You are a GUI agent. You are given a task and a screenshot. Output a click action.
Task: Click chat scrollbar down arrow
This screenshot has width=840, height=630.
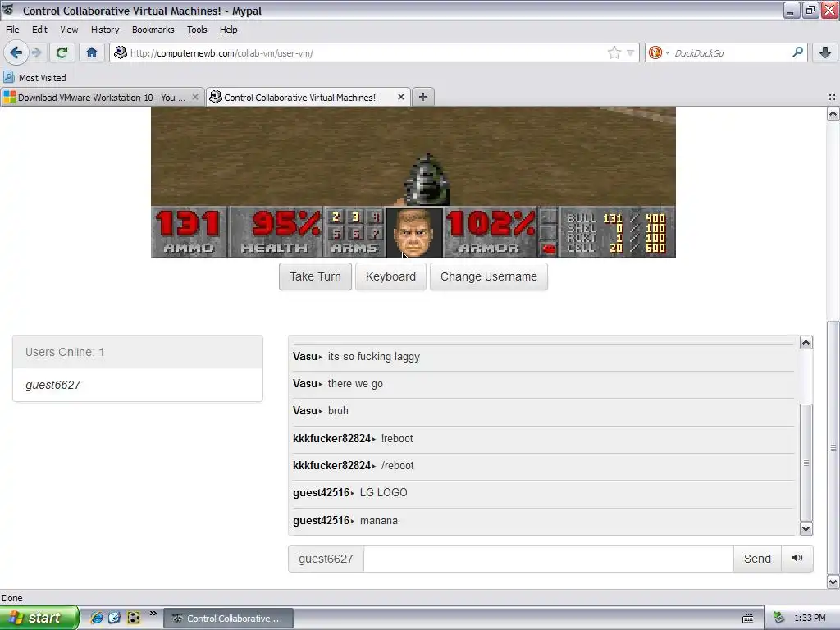[x=806, y=529]
